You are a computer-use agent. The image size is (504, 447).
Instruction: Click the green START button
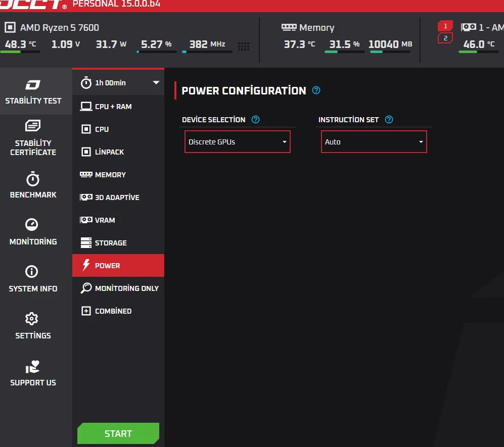(118, 433)
